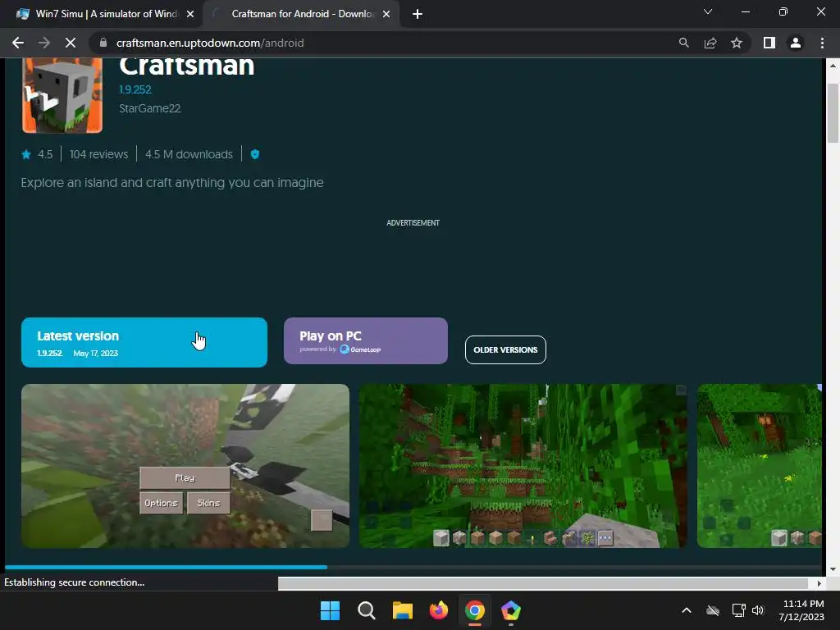Screen dimensions: 840x630
Task: Click the forward navigation arrow
Action: click(44, 43)
